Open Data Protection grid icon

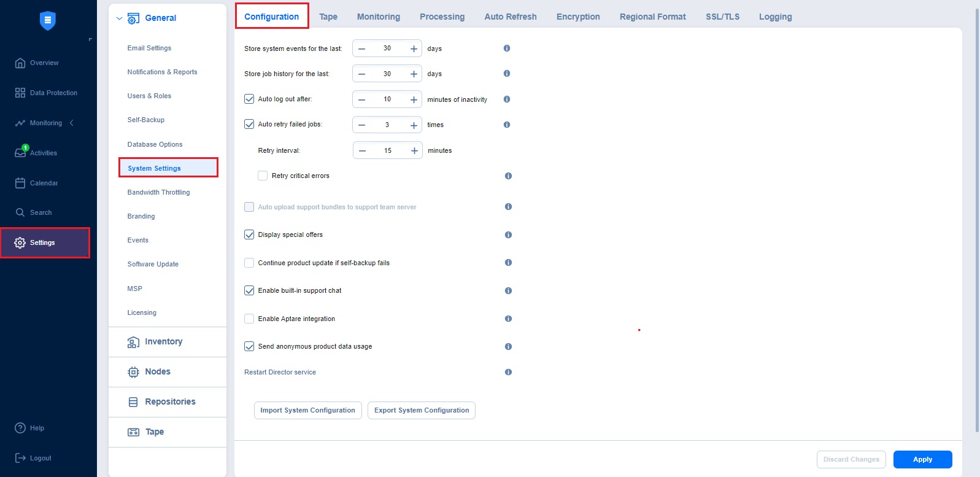[20, 93]
